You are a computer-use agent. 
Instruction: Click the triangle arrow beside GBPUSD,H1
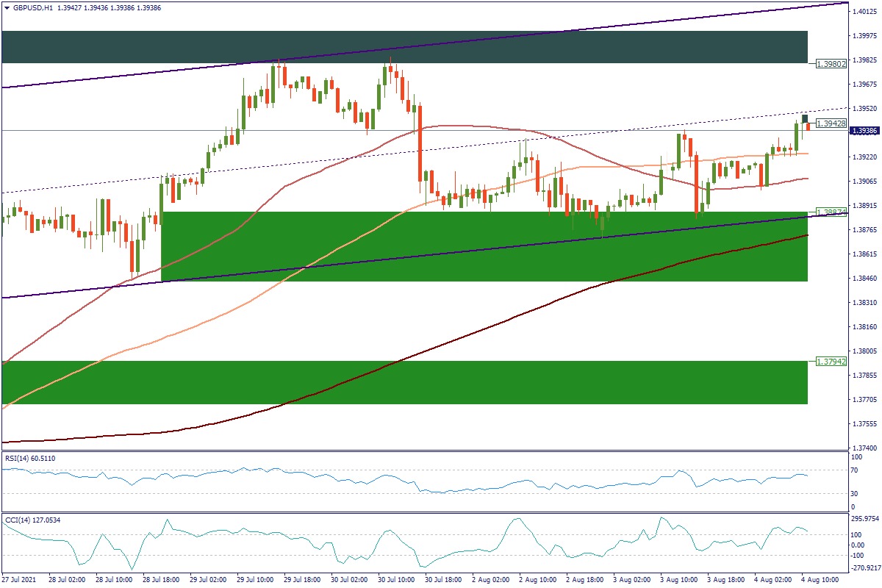point(7,7)
